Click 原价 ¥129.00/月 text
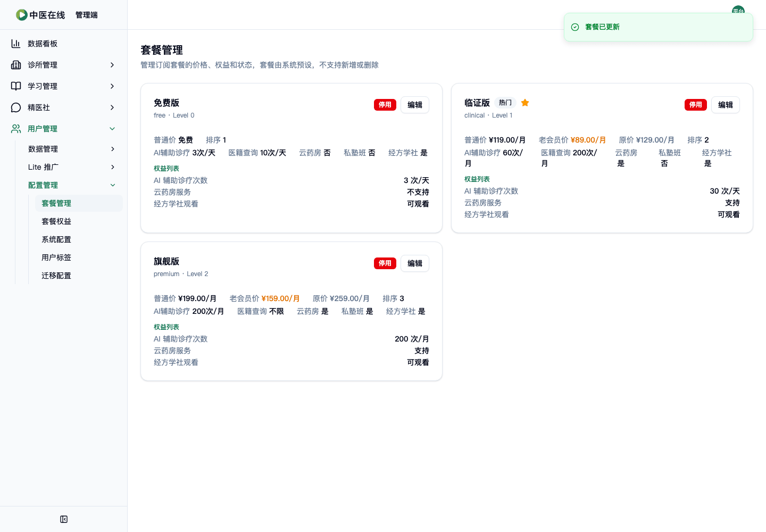The image size is (766, 532). (646, 140)
